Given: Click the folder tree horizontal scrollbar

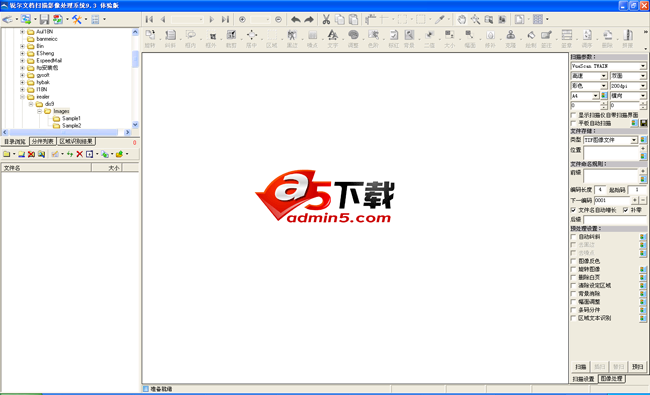Looking at the screenshot, I should 66,132.
